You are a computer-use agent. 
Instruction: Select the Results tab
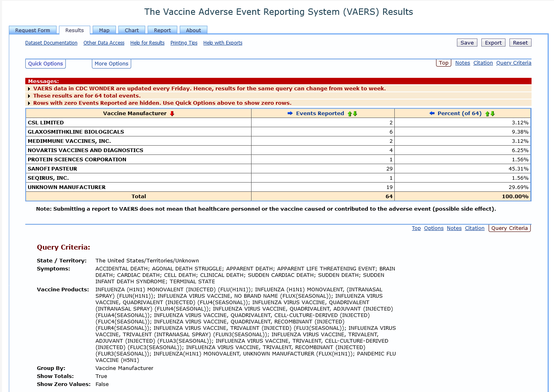click(75, 30)
